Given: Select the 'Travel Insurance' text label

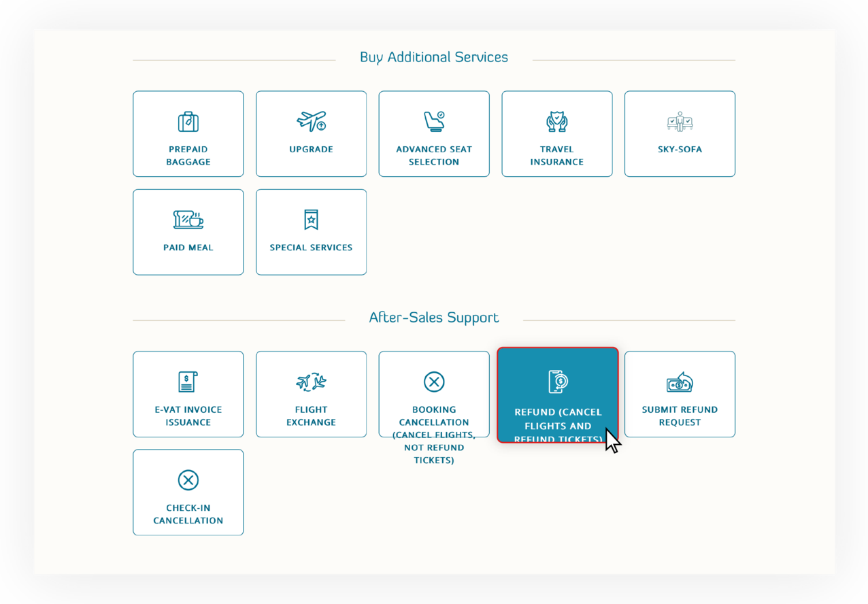Looking at the screenshot, I should point(557,156).
